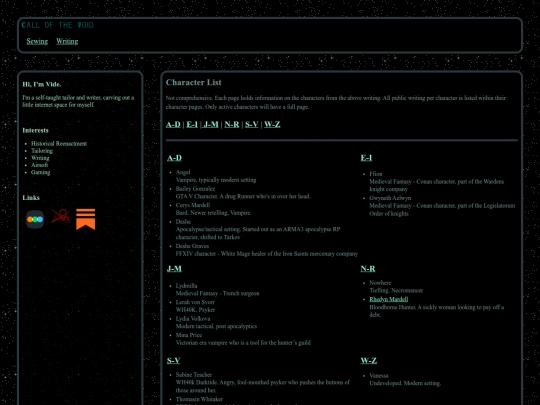The width and height of the screenshot is (540, 405).
Task: Click 'Medieval Fantasy - Trench surgeon' description
Action: 217,294
